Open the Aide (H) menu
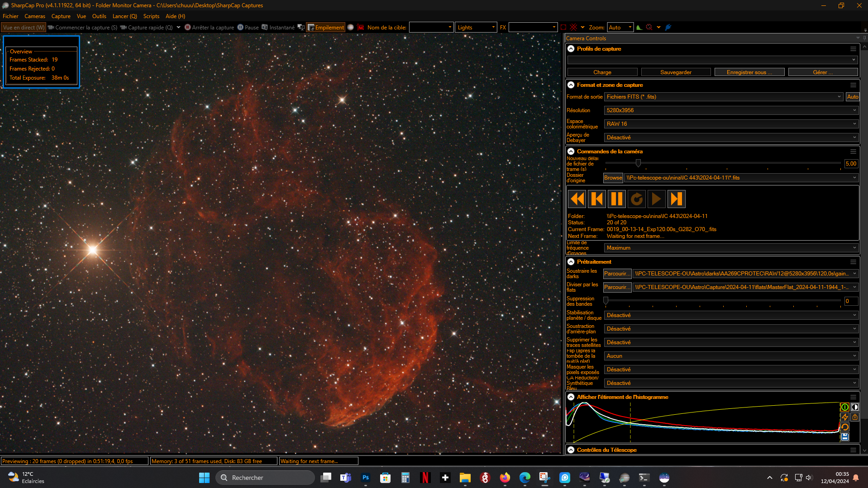Image resolution: width=868 pixels, height=488 pixels. pos(175,16)
